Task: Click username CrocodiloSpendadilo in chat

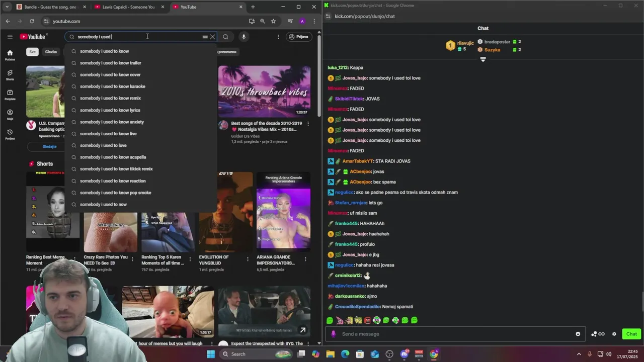Action: 357,307
